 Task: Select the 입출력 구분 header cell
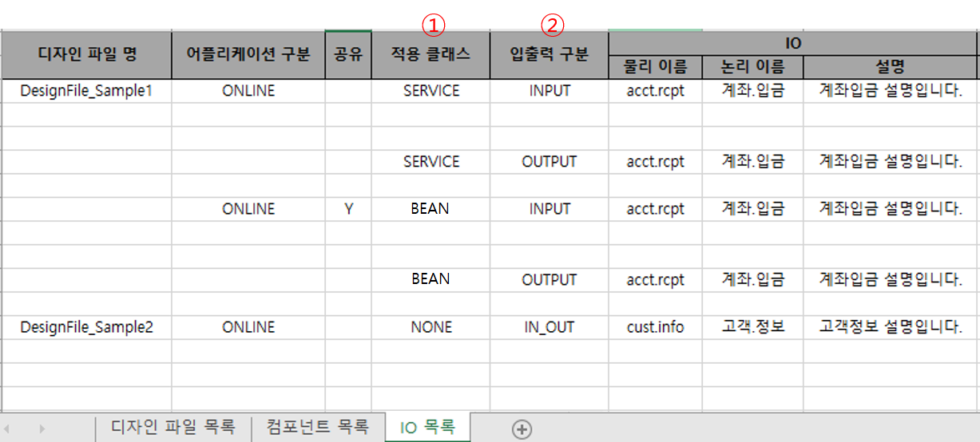point(549,55)
